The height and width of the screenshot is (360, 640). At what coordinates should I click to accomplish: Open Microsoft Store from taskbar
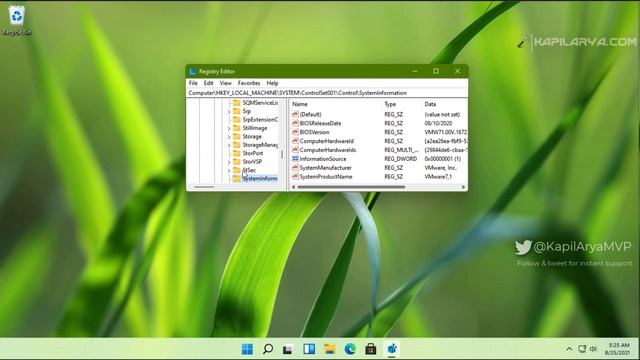click(371, 349)
